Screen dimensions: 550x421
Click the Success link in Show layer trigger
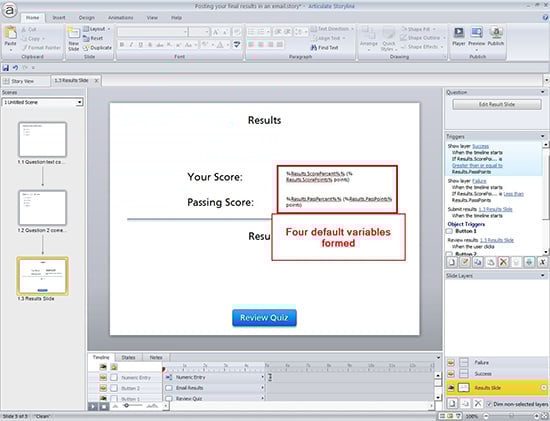tap(480, 146)
